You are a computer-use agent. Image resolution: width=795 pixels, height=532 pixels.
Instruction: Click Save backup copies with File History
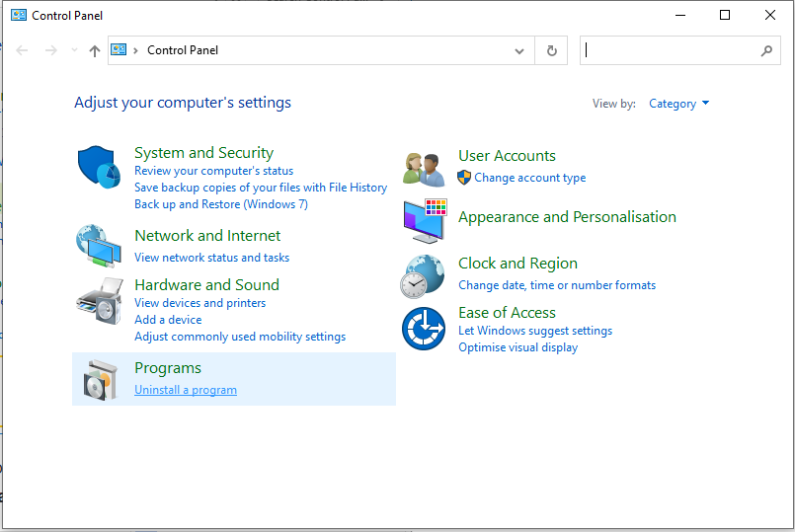click(x=261, y=188)
